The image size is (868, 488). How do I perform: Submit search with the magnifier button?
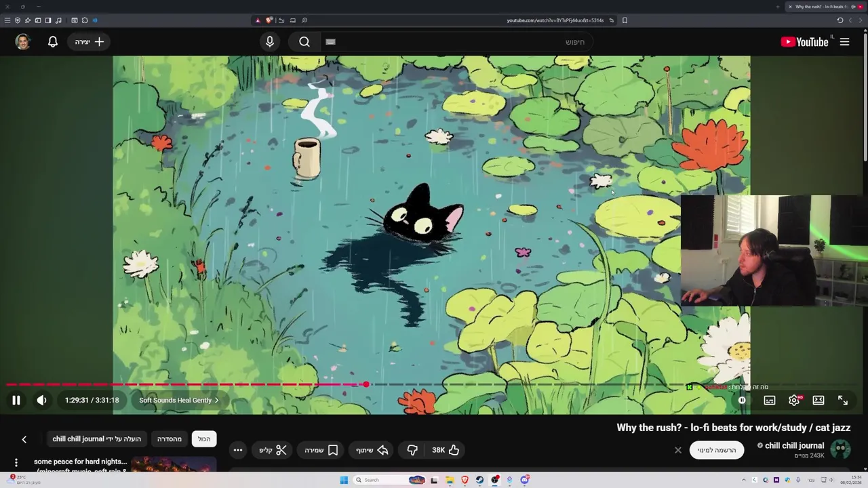coord(304,42)
